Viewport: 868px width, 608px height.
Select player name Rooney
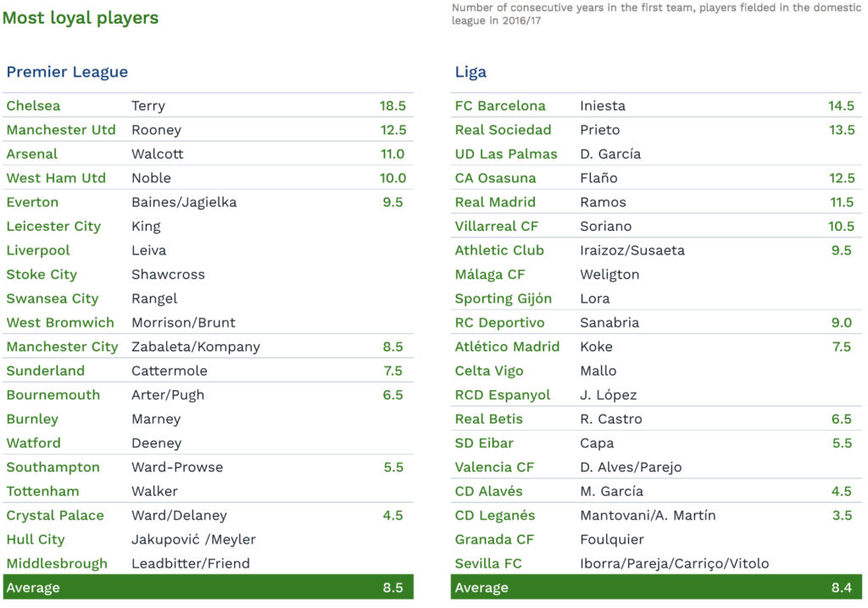tap(156, 130)
